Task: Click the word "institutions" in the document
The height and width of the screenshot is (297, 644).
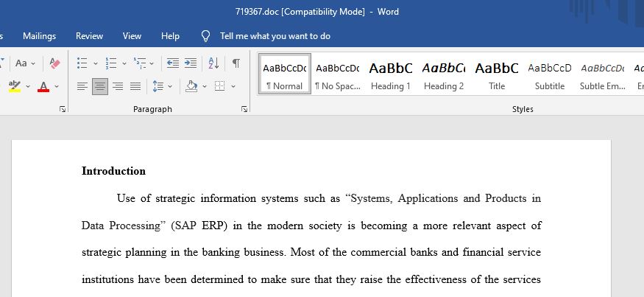Action: 108,280
